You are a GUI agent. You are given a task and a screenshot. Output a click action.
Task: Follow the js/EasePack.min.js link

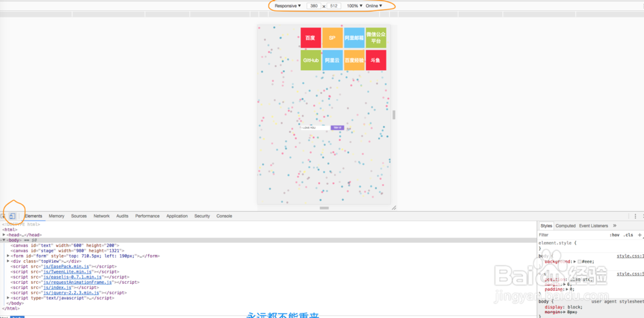66,267
